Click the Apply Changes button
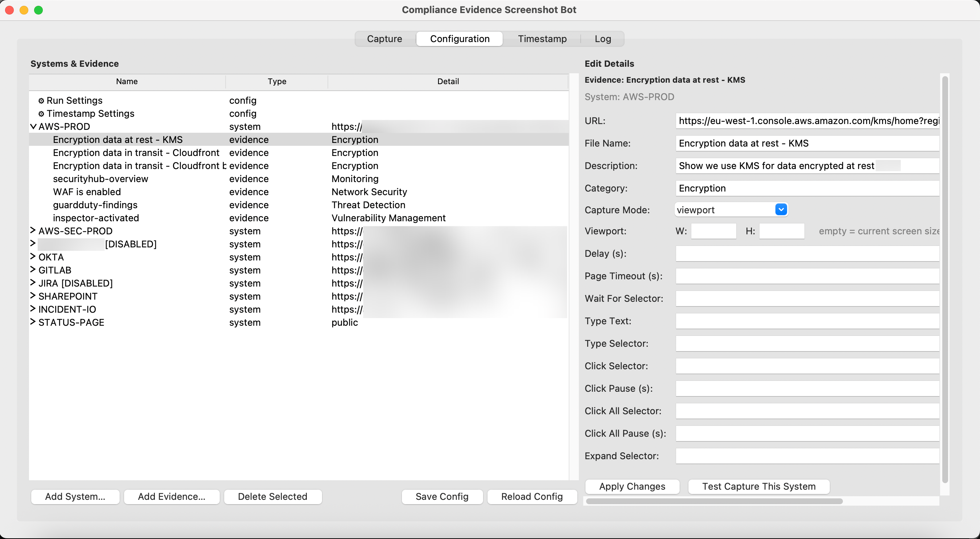 [x=632, y=486]
